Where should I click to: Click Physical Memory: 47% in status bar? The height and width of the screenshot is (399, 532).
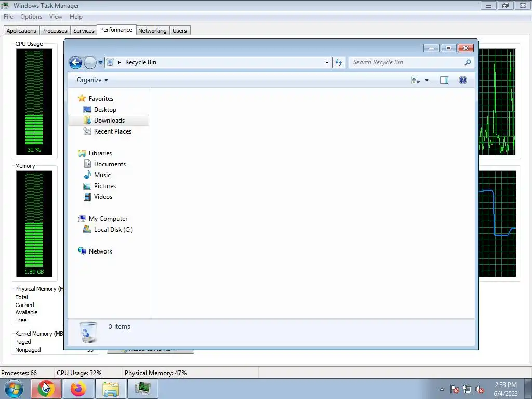click(156, 373)
